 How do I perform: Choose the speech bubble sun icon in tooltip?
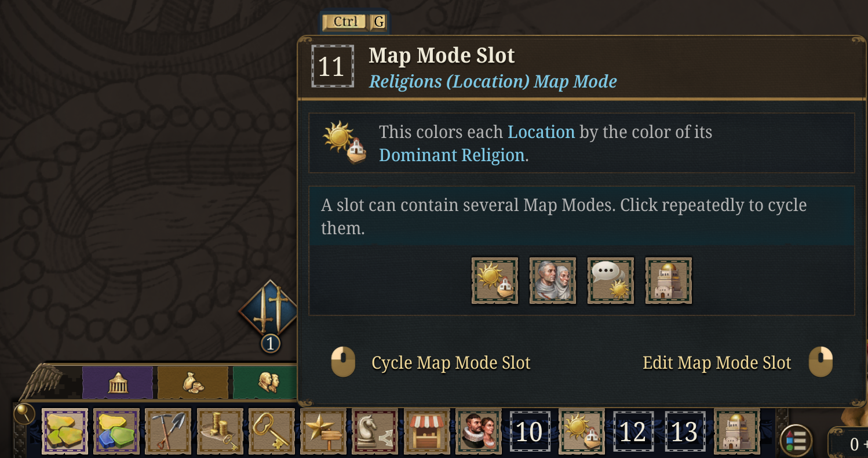(611, 281)
